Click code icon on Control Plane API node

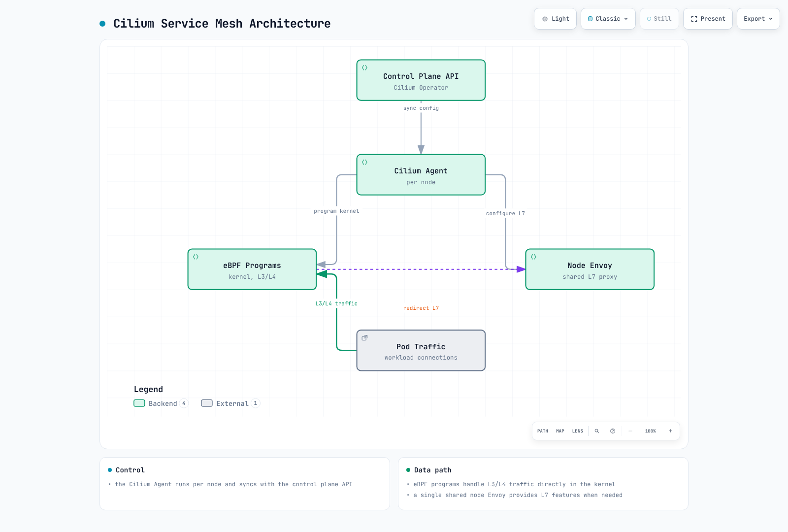click(365, 68)
